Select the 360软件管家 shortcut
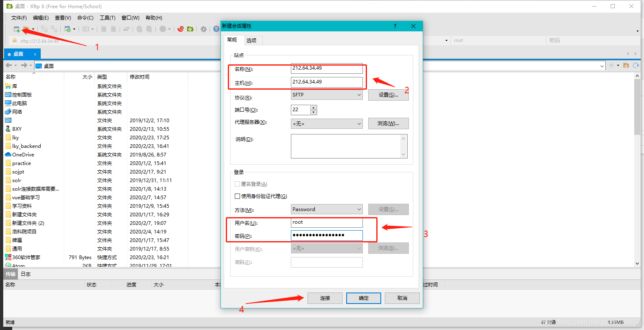 point(26,257)
